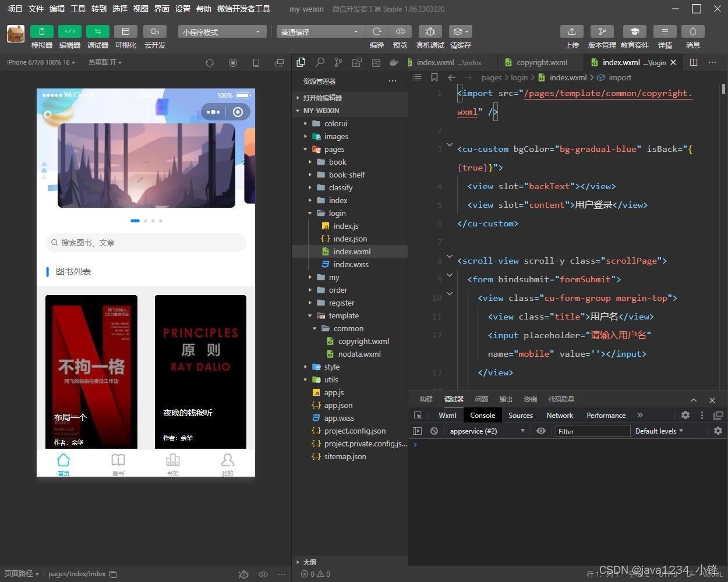The image size is (728, 582).
Task: Toggle the console eye live expression
Action: tap(541, 431)
